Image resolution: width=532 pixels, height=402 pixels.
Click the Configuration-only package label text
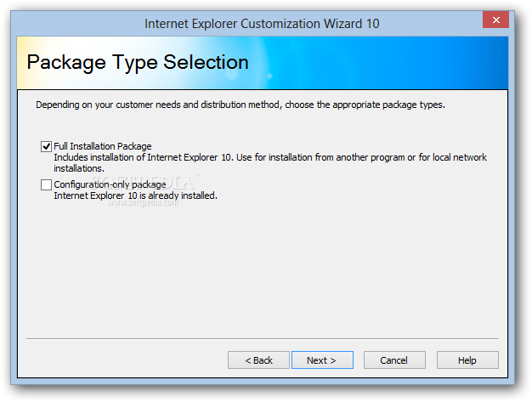click(110, 184)
